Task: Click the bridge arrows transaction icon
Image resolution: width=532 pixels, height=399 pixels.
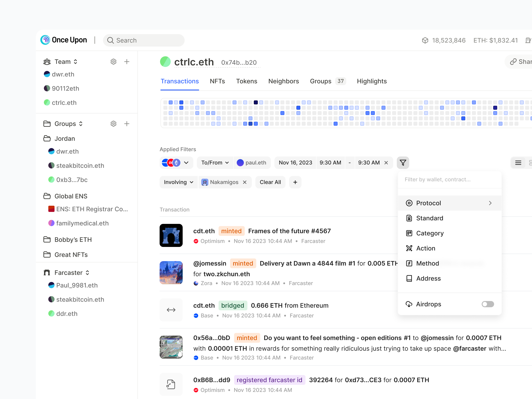Action: [x=171, y=310]
